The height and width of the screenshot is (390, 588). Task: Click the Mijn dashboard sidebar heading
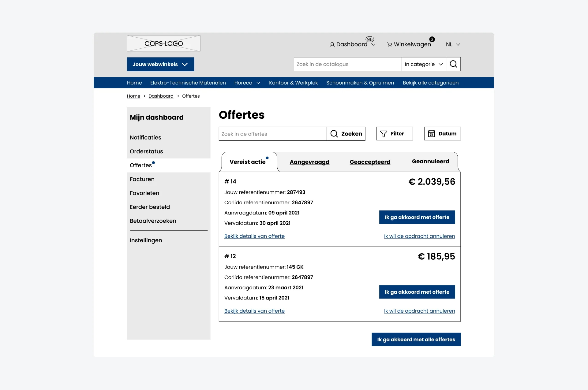(157, 117)
